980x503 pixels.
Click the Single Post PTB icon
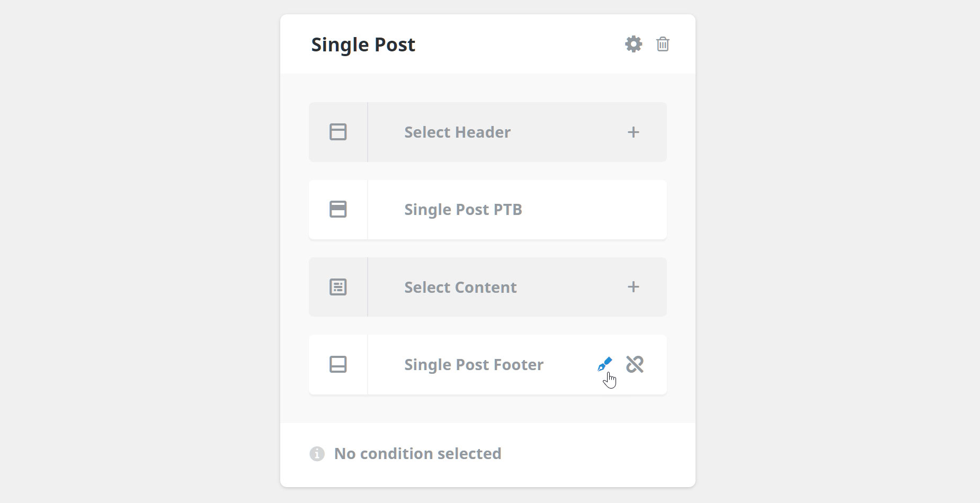point(338,209)
